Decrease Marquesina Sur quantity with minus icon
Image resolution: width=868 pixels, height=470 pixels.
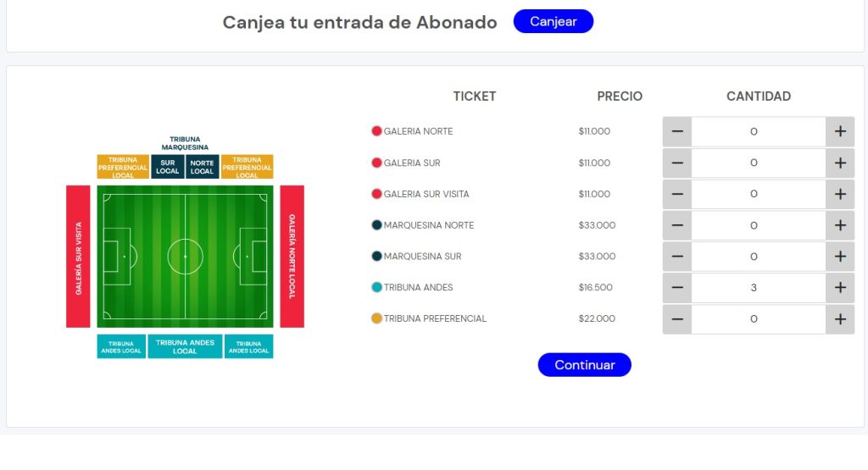(677, 257)
